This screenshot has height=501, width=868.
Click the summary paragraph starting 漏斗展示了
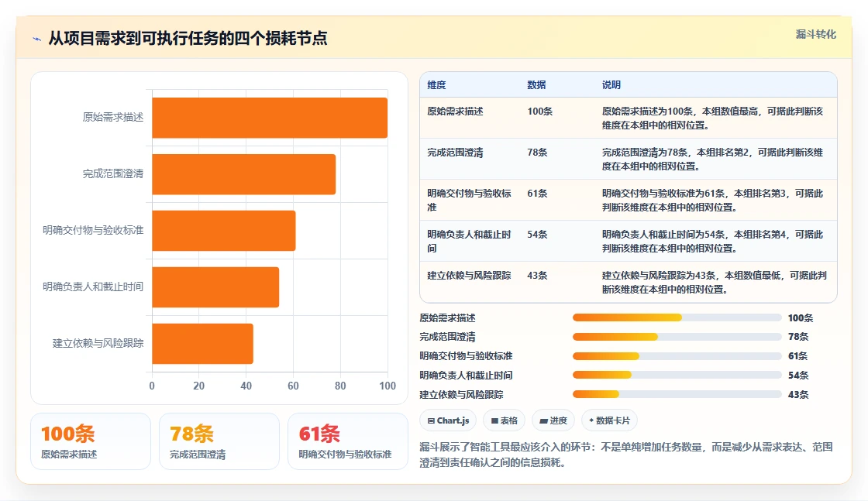626,455
